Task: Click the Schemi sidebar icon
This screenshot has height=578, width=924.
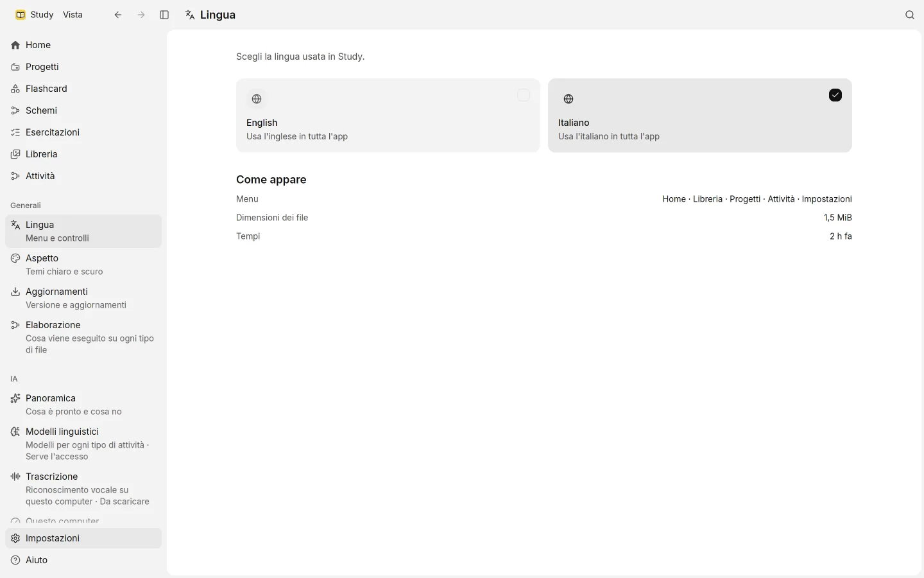Action: tap(15, 110)
